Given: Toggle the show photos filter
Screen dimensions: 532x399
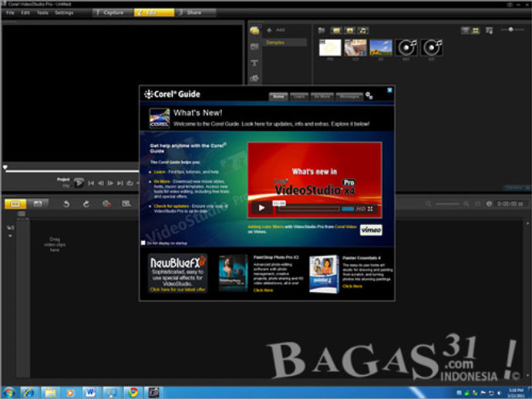Looking at the screenshot, I should click(350, 31).
